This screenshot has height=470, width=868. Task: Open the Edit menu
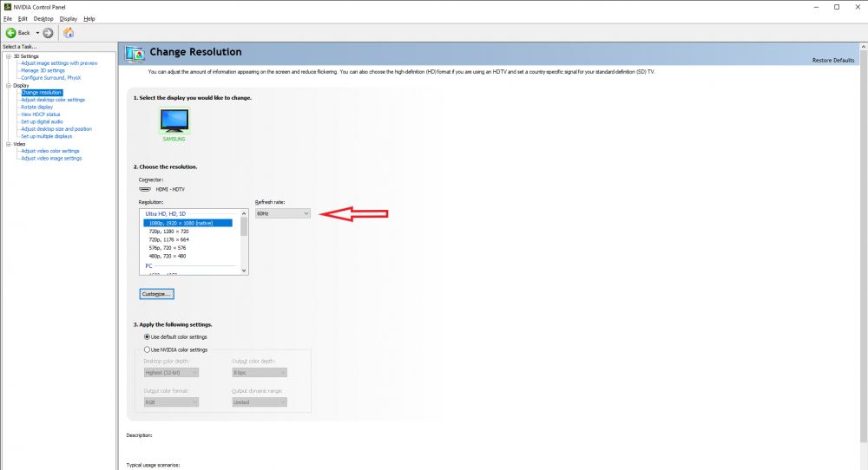[23, 19]
